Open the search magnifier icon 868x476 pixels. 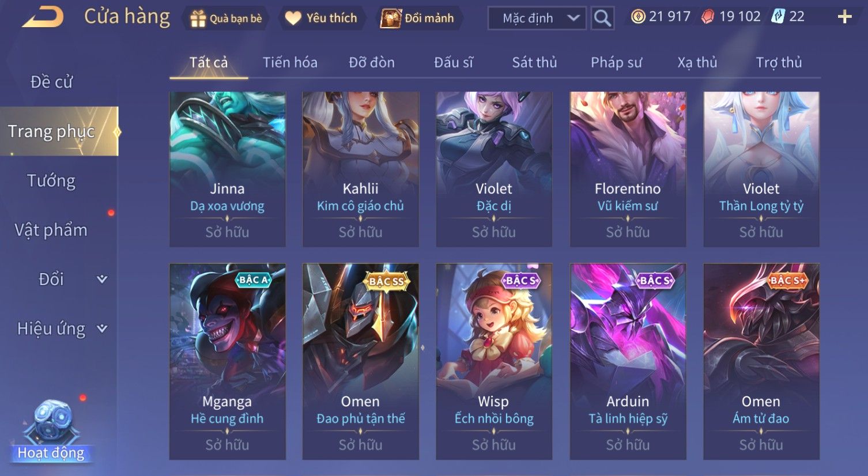(x=602, y=18)
